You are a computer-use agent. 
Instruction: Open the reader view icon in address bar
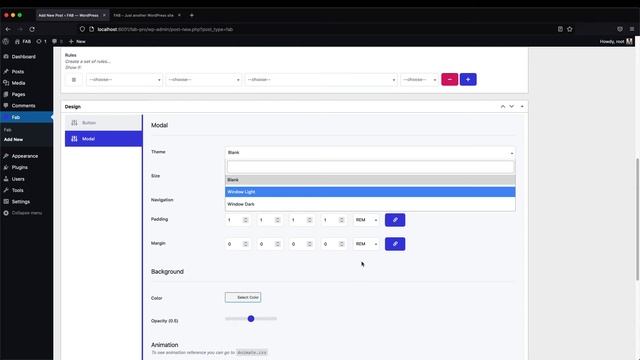coord(560,29)
